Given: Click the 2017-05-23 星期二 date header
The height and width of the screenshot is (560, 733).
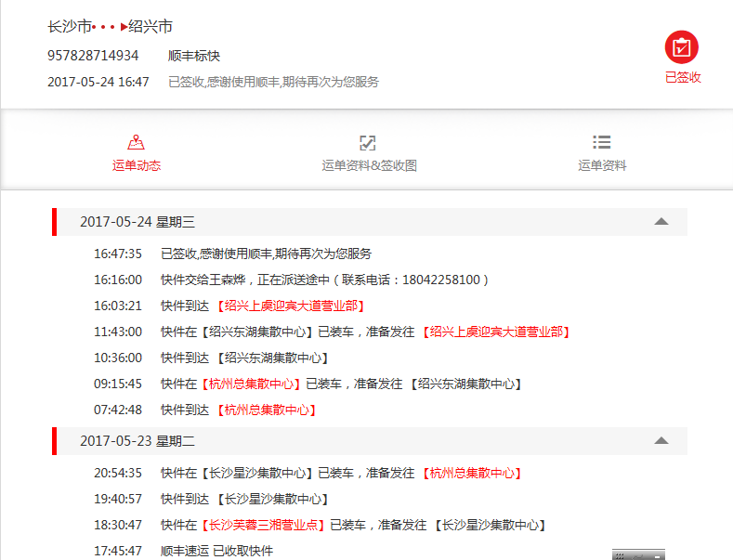Looking at the screenshot, I should tap(370, 441).
